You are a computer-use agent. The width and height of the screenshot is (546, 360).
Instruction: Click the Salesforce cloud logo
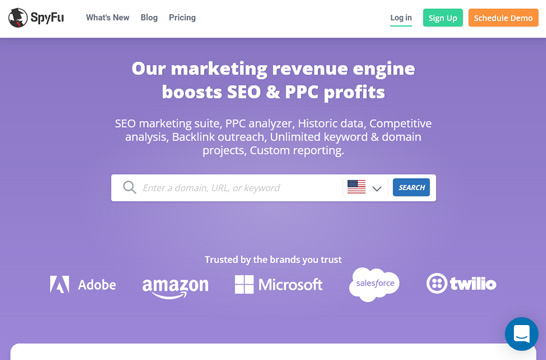pos(374,284)
